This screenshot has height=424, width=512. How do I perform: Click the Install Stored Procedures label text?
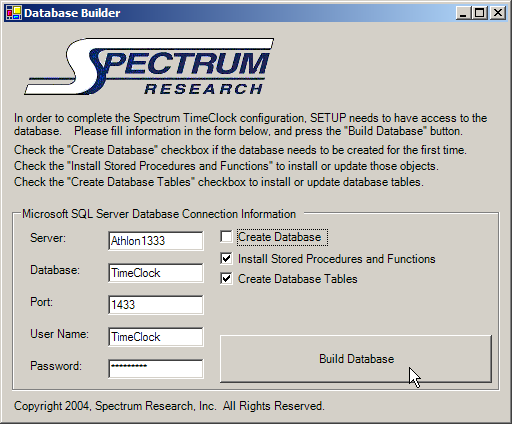coord(337,259)
